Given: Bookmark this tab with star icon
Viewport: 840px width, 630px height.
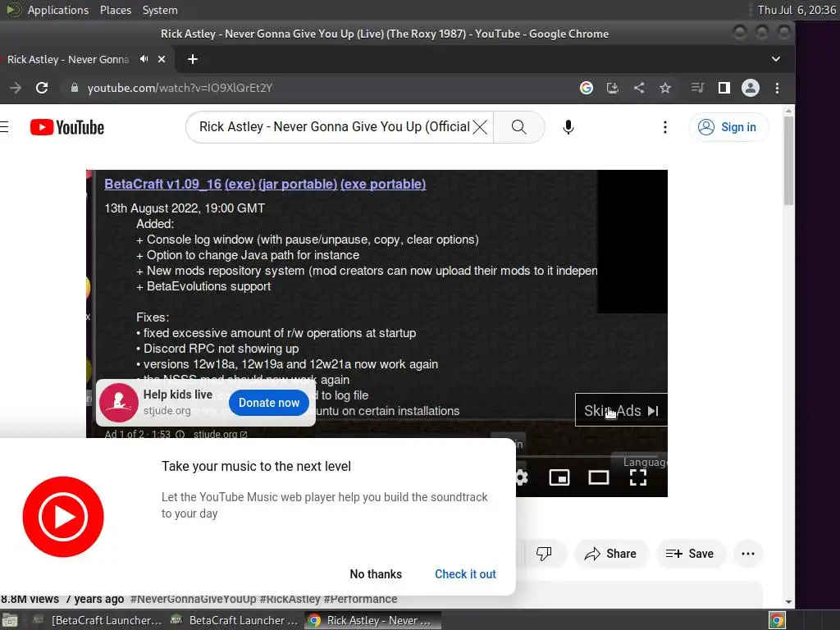Looking at the screenshot, I should pos(664,88).
